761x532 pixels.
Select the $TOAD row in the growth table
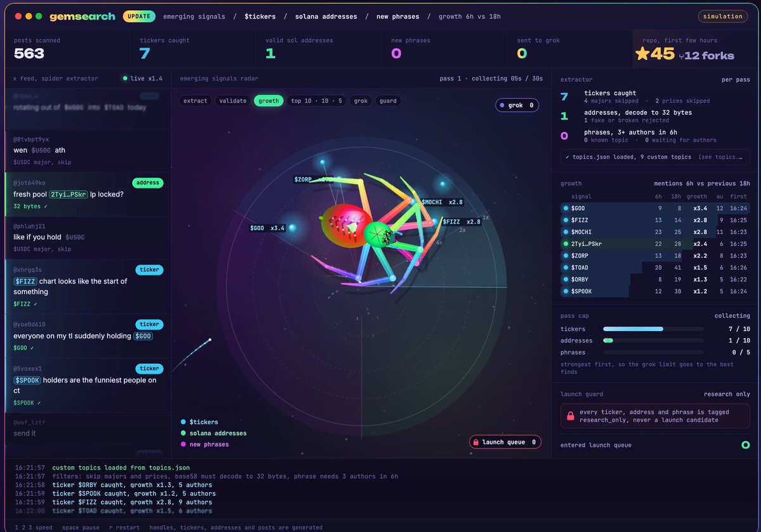656,268
